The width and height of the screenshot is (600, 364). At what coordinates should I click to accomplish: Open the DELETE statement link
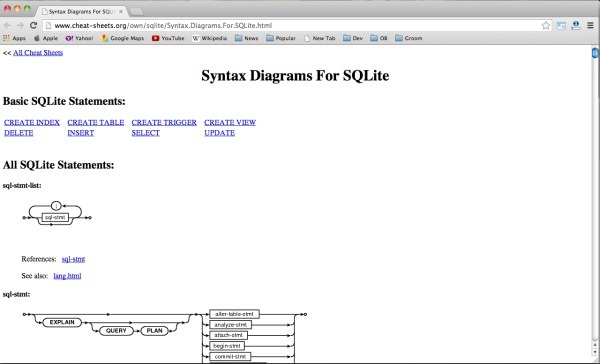click(18, 133)
